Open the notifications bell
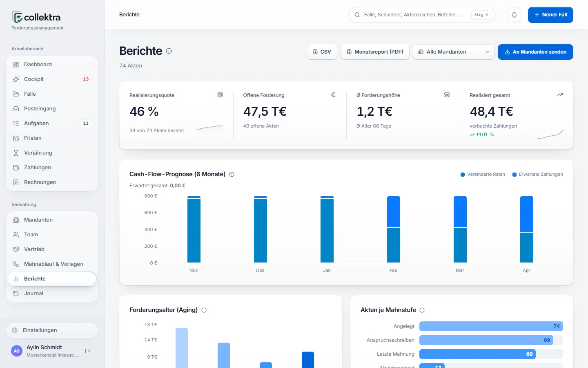Screen dimensions: 588x368 pos(514,15)
